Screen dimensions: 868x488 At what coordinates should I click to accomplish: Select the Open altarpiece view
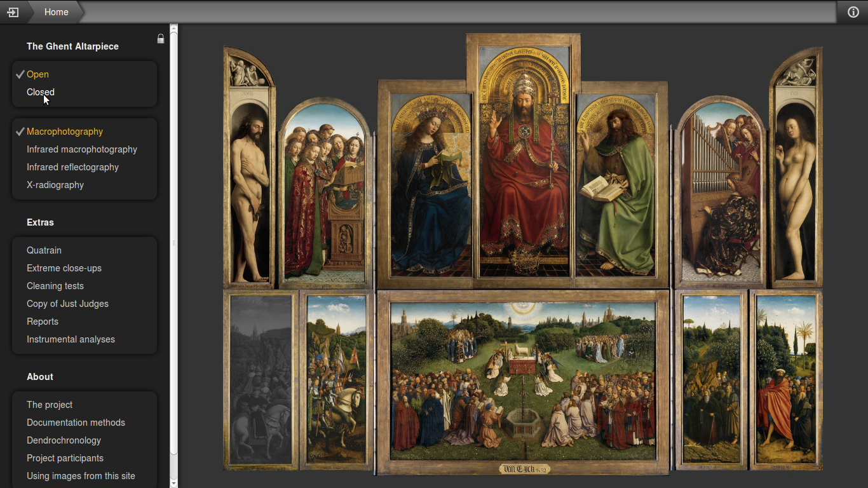(37, 74)
